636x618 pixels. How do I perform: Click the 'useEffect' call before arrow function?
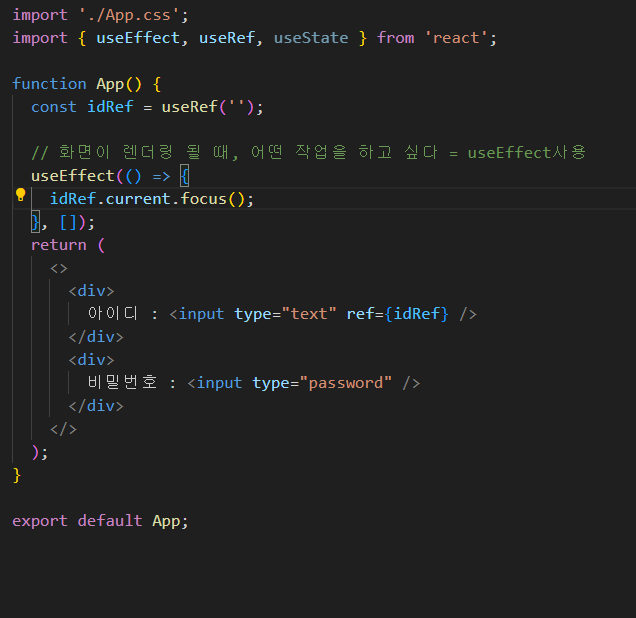(x=73, y=176)
